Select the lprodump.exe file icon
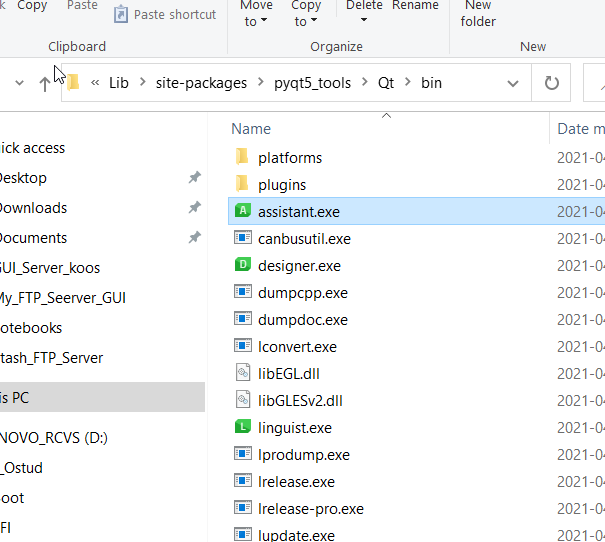 click(x=243, y=454)
